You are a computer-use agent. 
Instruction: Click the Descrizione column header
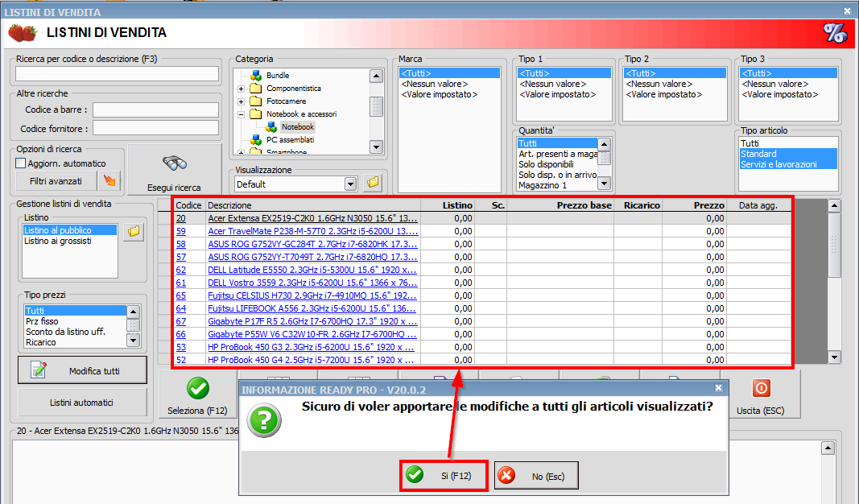point(313,205)
